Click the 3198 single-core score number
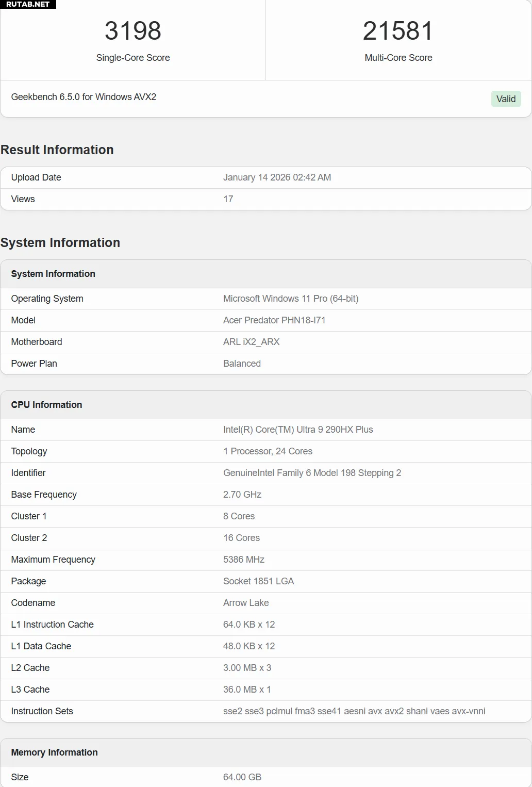 tap(133, 31)
